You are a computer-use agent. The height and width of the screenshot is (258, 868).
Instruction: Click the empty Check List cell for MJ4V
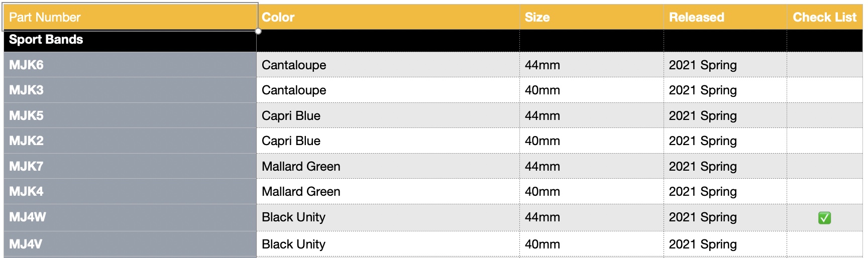point(825,244)
